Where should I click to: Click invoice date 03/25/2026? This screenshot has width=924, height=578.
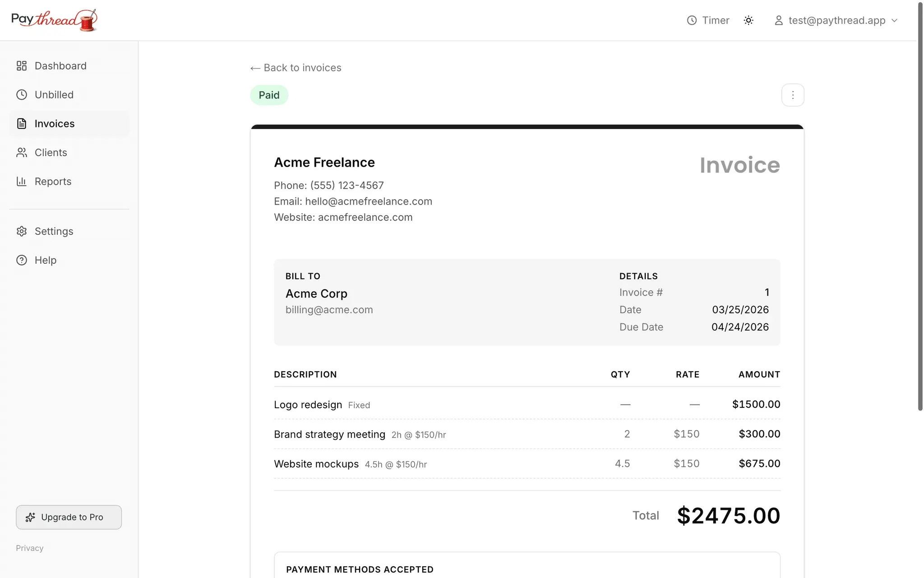[x=740, y=310]
